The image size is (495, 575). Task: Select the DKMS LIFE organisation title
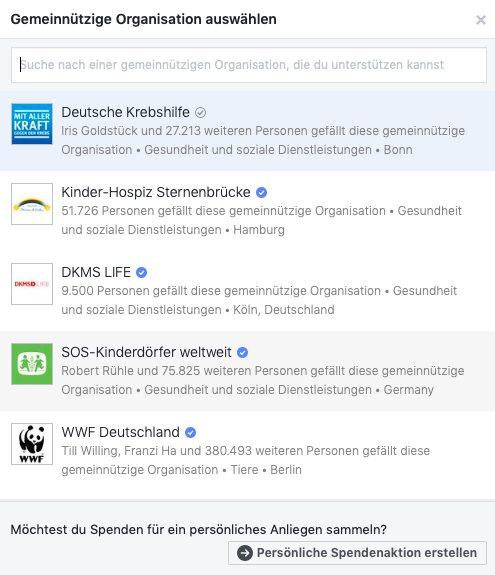tap(96, 272)
